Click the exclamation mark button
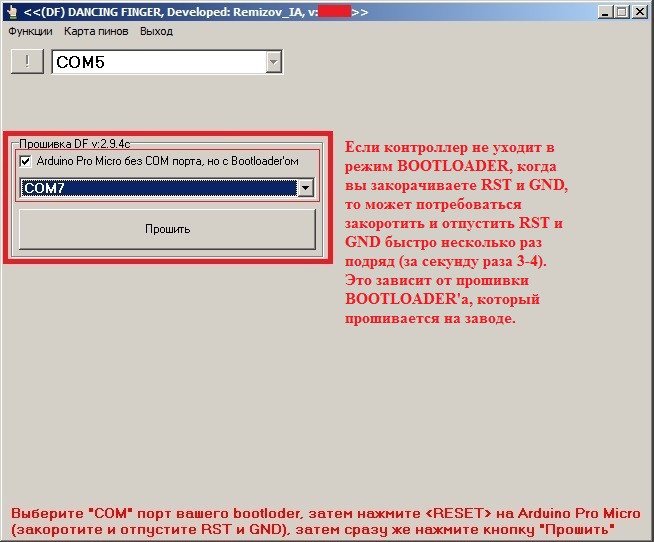This screenshot has width=654, height=542. pos(27,62)
